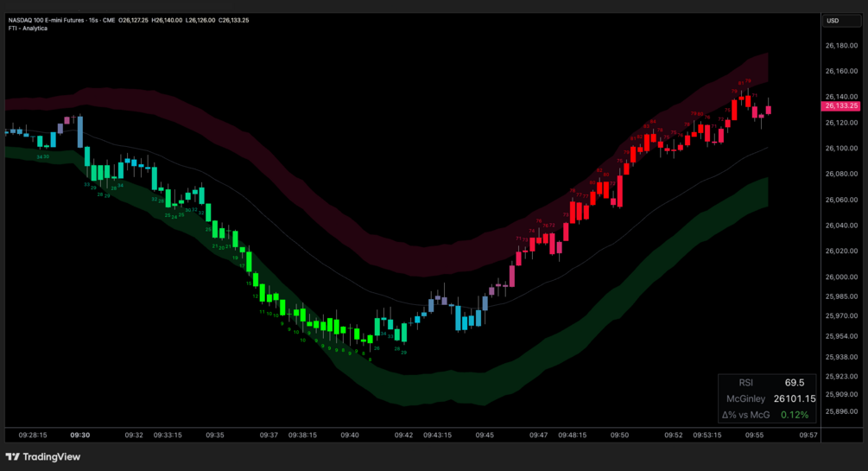Click the bold 09:30 time axis label
The image size is (868, 471).
(x=79, y=435)
